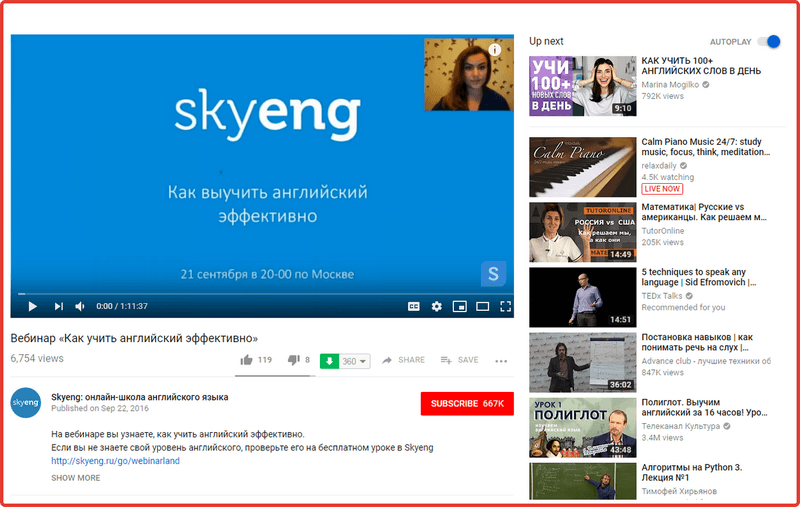Viewport: 800px width, 507px height.
Task: Click the Skyeng S watermark logo
Action: pos(493,274)
